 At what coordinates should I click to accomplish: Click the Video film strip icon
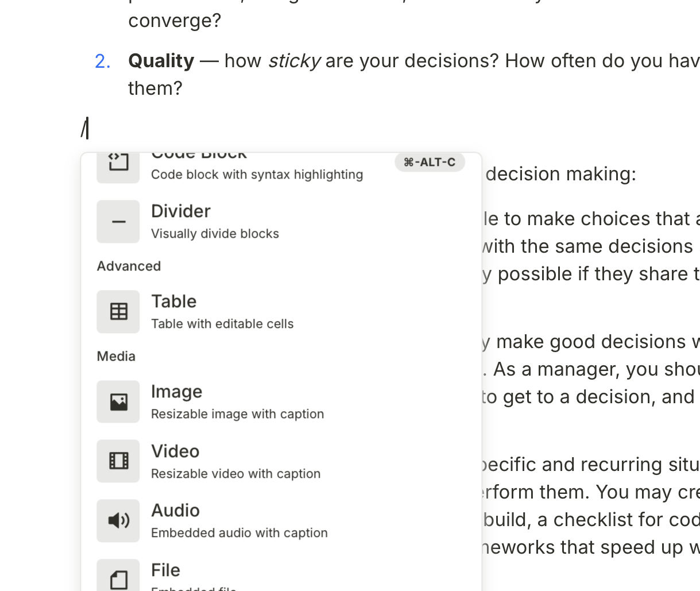(x=118, y=461)
